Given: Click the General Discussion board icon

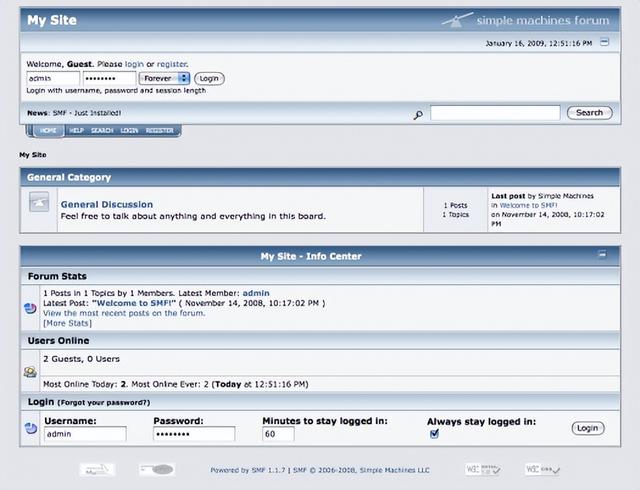Looking at the screenshot, I should [39, 202].
